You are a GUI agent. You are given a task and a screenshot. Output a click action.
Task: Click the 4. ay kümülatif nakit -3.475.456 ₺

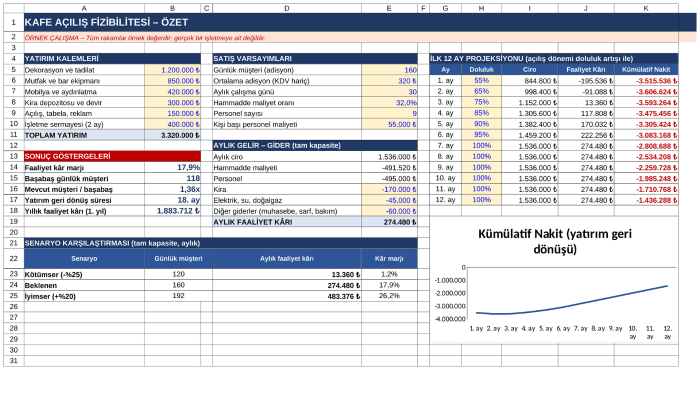pos(646,113)
